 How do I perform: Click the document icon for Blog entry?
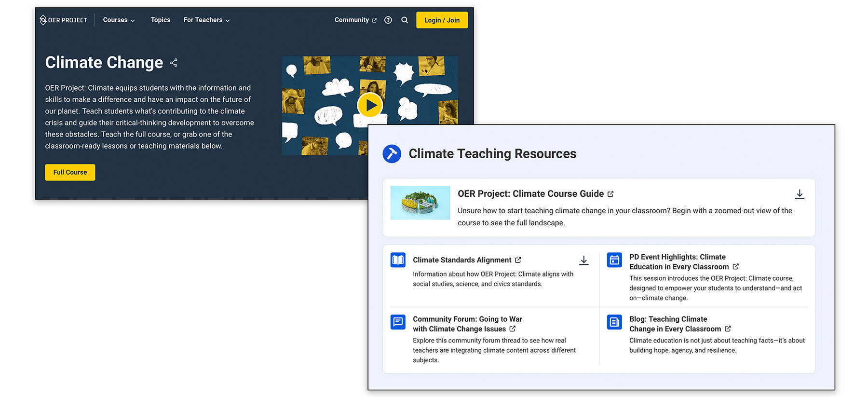(x=614, y=322)
